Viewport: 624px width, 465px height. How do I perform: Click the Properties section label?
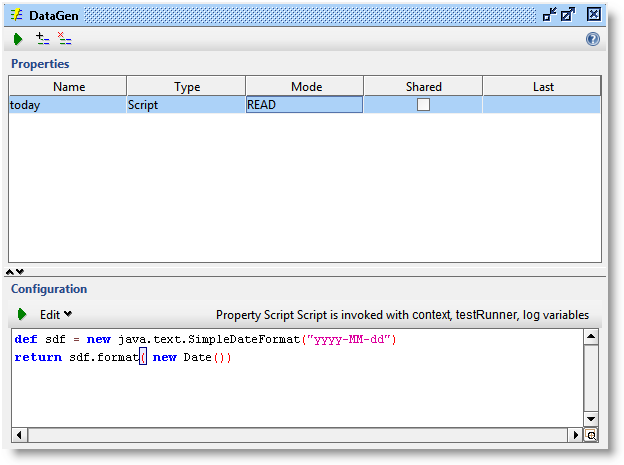click(40, 64)
